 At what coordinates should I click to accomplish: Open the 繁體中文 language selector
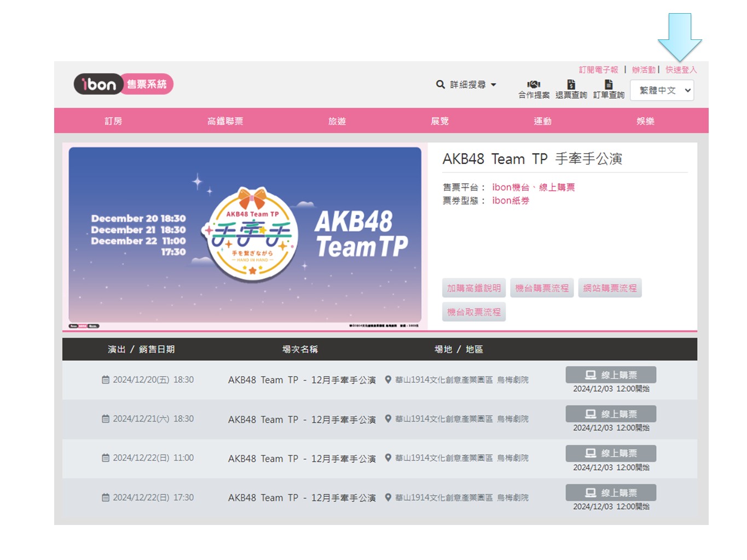662,90
